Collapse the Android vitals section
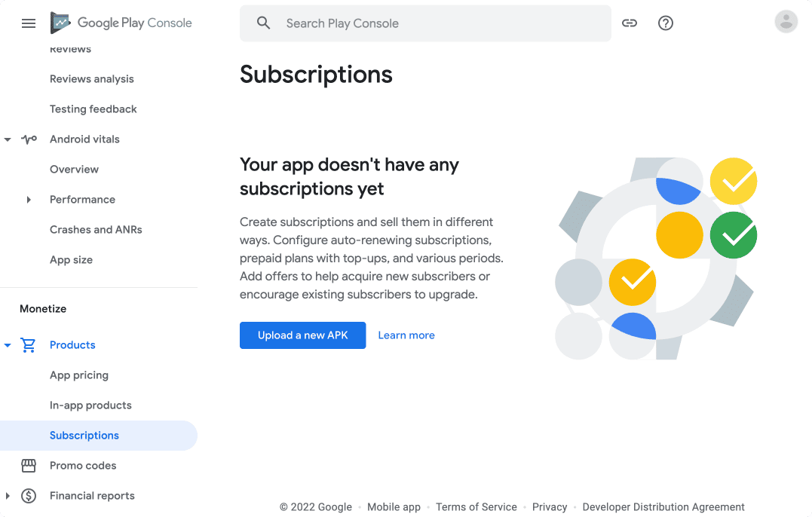The width and height of the screenshot is (812, 517). point(8,139)
